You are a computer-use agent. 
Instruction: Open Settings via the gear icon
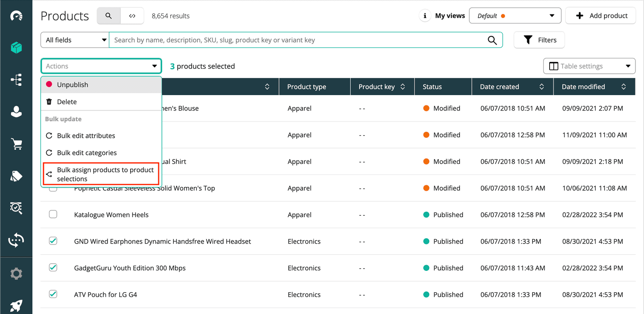pyautogui.click(x=16, y=273)
